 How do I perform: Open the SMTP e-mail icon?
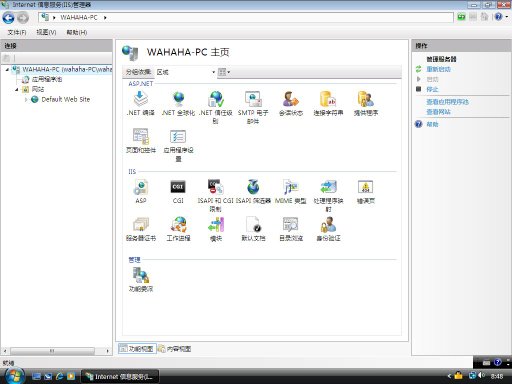point(253,99)
